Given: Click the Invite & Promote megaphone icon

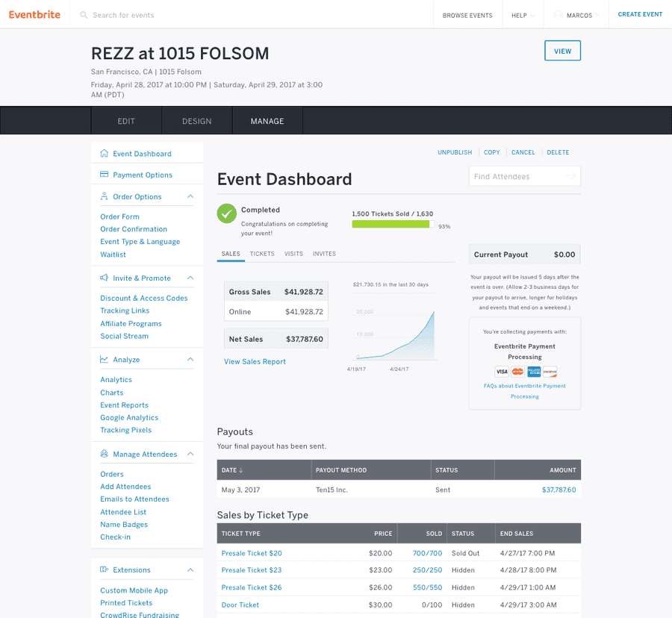Looking at the screenshot, I should click(105, 278).
